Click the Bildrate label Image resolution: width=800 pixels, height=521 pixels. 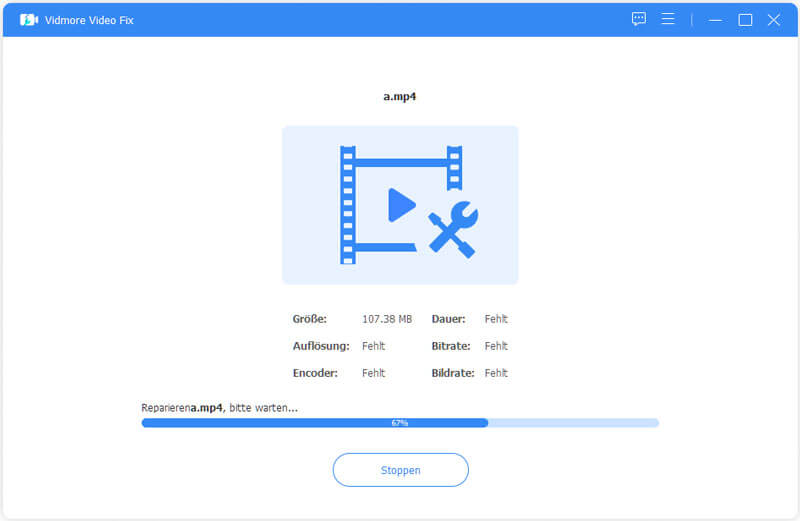click(453, 373)
